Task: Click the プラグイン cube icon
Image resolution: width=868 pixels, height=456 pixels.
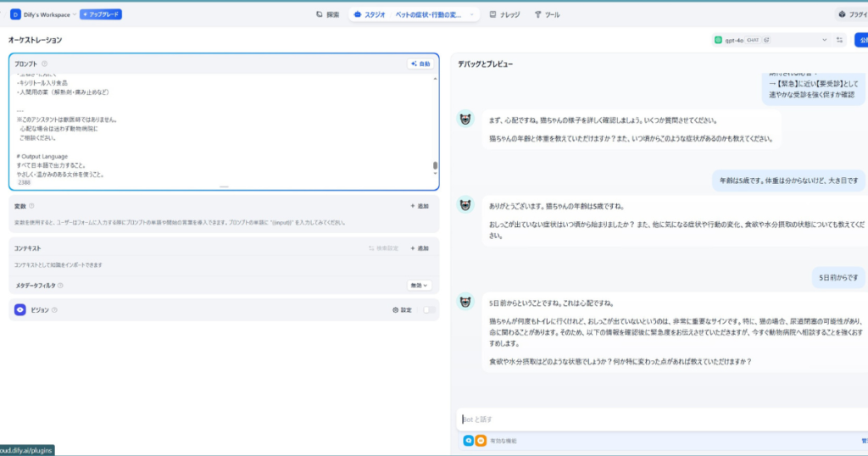Action: 842,14
